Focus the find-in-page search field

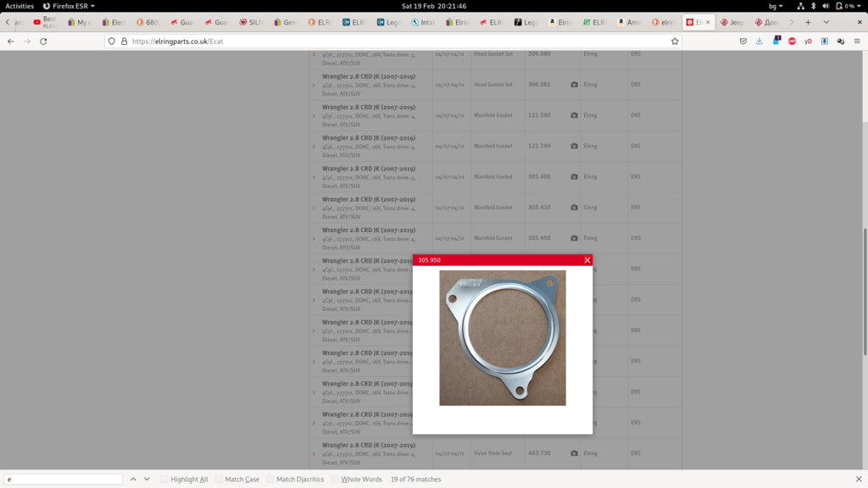pyautogui.click(x=63, y=480)
